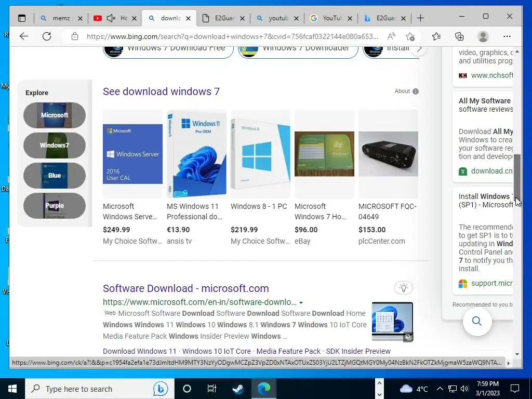This screenshot has height=399, width=532.
Task: Select the Edge icon in taskbar
Action: point(263,389)
